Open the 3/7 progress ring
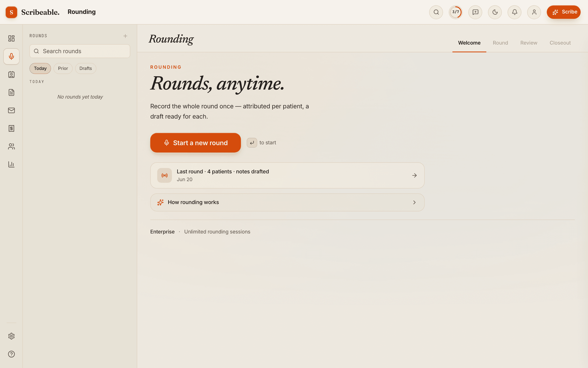Viewport: 588px width, 368px height. [x=455, y=12]
